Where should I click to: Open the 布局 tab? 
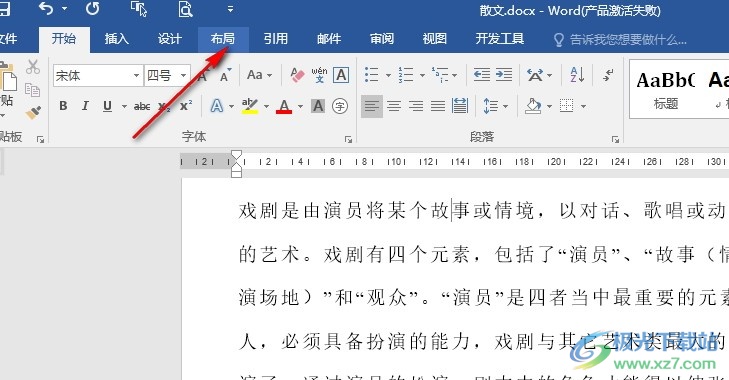pyautogui.click(x=223, y=39)
